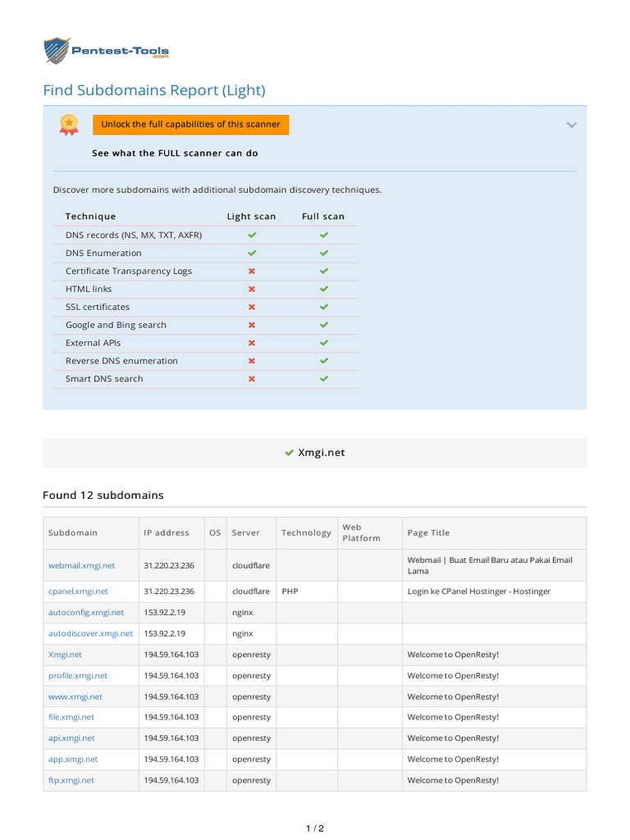Click the IP address column header
This screenshot has height=840, width=630.
coord(167,532)
